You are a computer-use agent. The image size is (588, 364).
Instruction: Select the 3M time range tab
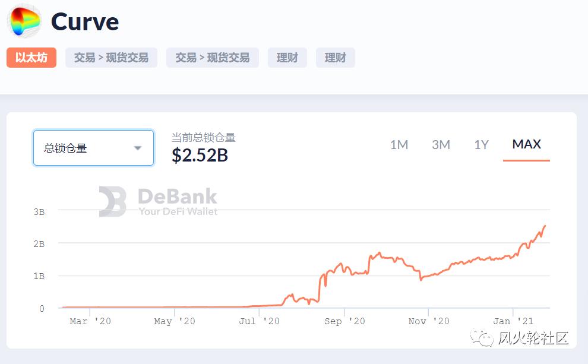click(441, 144)
